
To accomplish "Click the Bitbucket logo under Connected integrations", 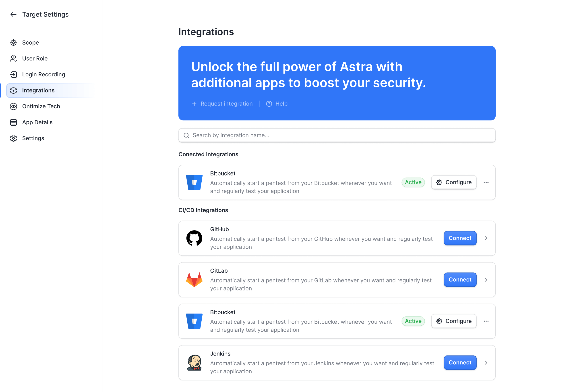I will point(194,182).
